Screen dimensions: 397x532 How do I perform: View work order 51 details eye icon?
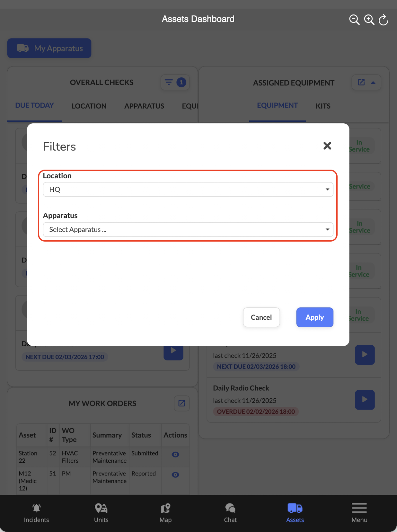tap(175, 474)
